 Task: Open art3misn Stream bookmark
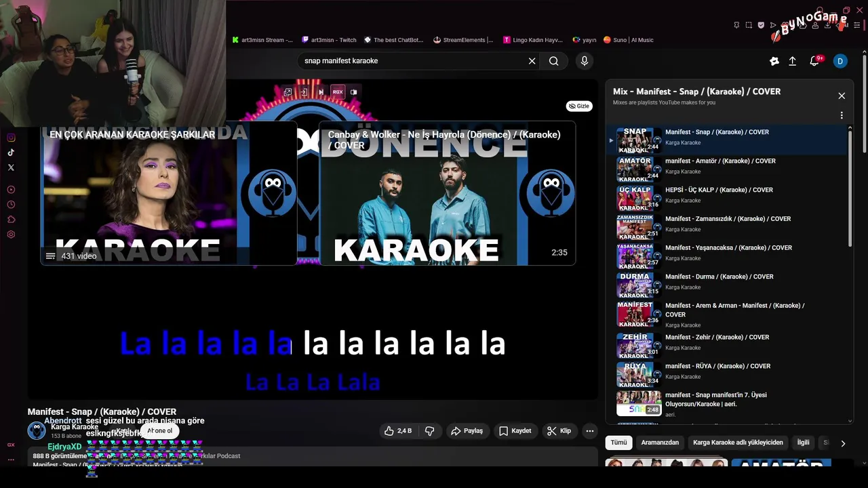tap(262, 40)
